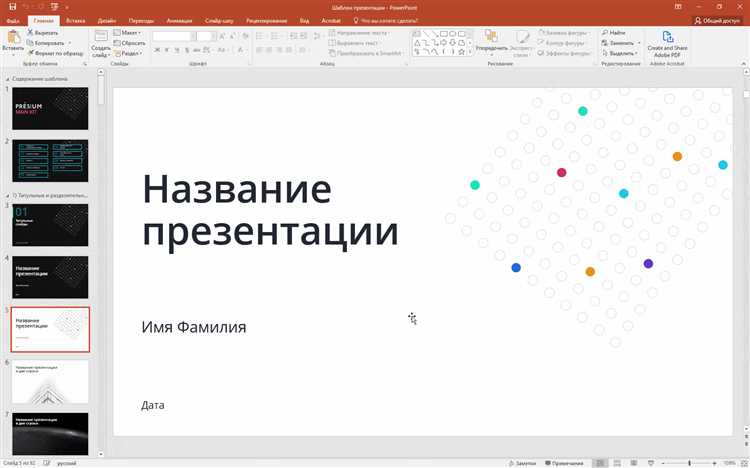This screenshot has width=750, height=468.
Task: Toggle strikethrough abc formatting
Action: pyautogui.click(x=197, y=50)
